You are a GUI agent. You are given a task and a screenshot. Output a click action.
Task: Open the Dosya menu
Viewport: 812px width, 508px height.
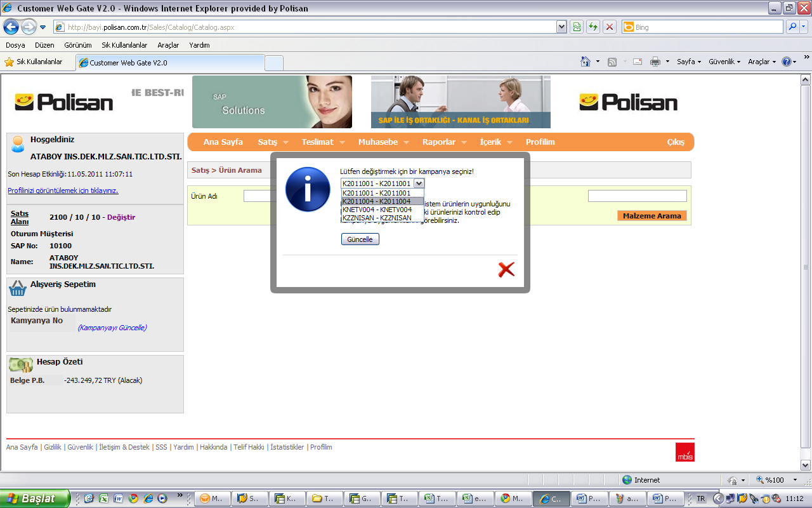point(15,45)
